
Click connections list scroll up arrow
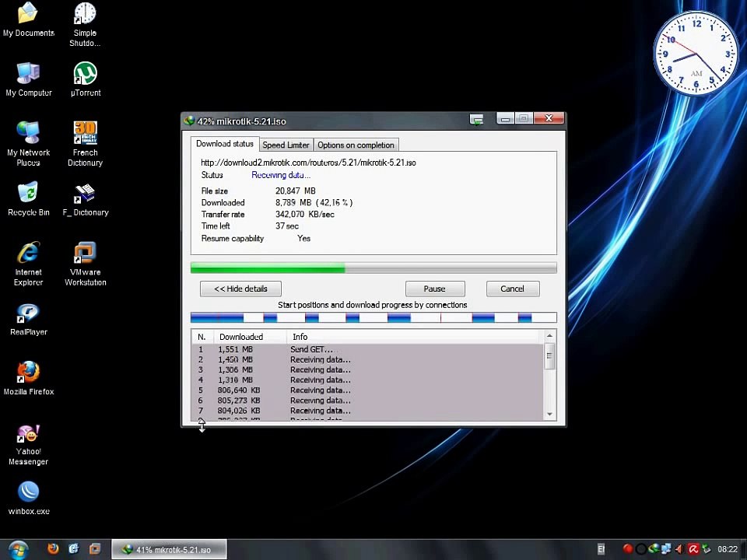pos(550,336)
